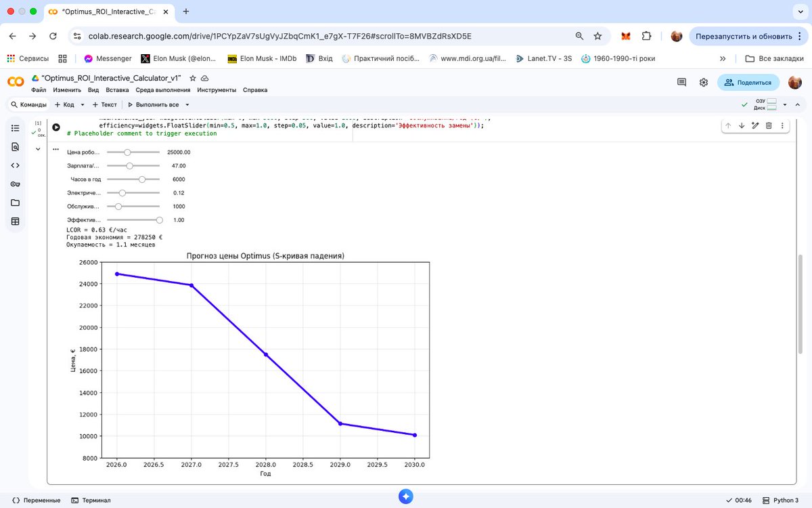Open the cell more actions menu
The image size is (812, 508).
pyautogui.click(x=782, y=125)
